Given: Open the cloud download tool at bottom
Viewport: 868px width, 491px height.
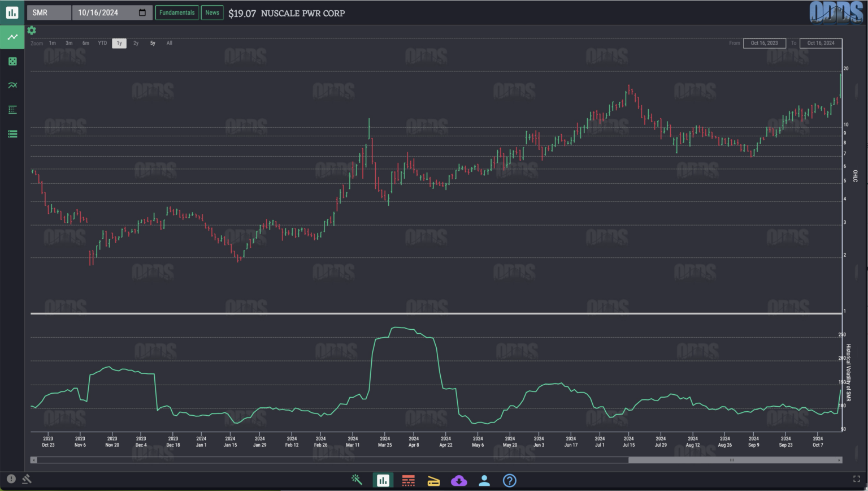Looking at the screenshot, I should (459, 480).
